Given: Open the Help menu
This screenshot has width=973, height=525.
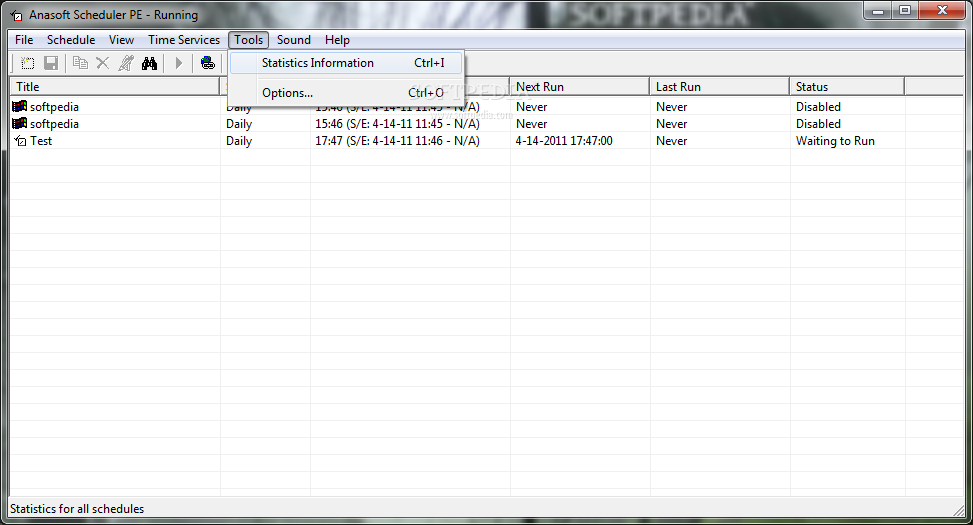Looking at the screenshot, I should (x=337, y=40).
